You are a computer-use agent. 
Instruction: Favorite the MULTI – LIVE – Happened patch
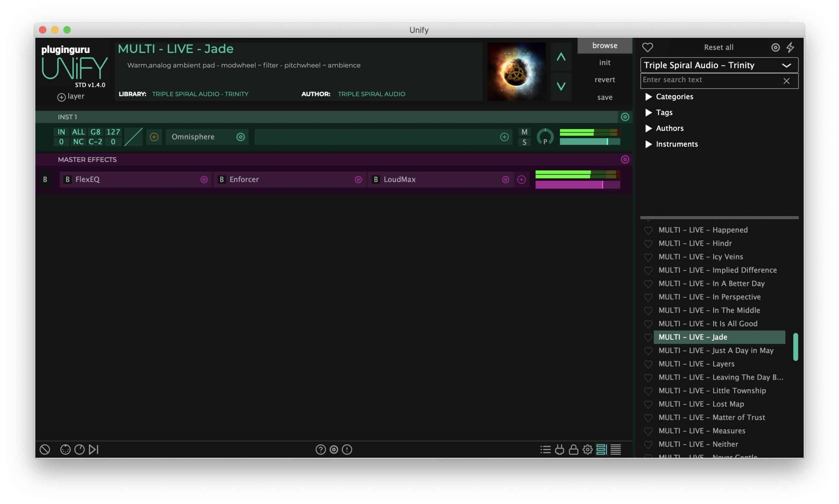coord(648,230)
